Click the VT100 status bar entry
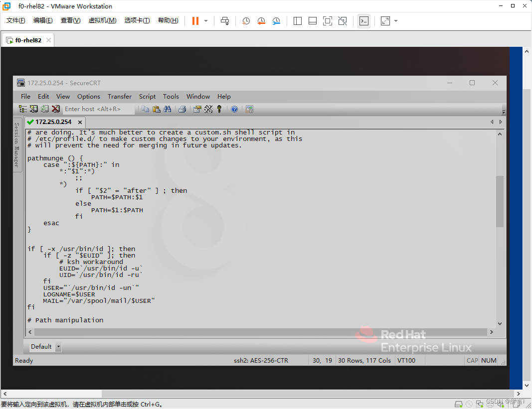This screenshot has height=409, width=532. point(406,361)
